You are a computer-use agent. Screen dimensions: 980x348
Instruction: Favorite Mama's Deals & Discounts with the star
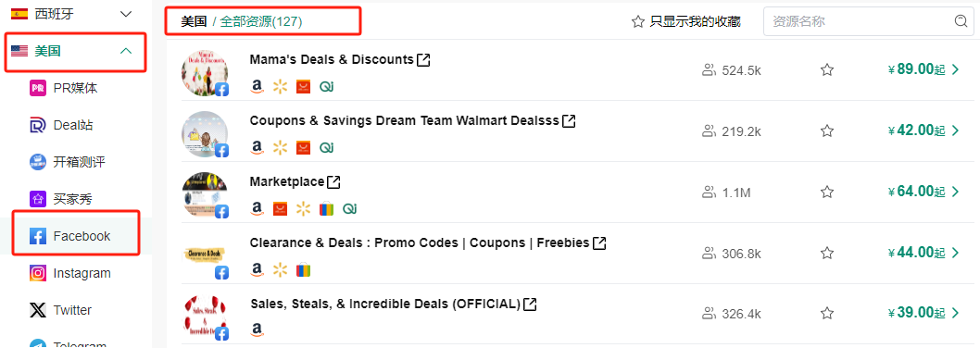coord(827,70)
